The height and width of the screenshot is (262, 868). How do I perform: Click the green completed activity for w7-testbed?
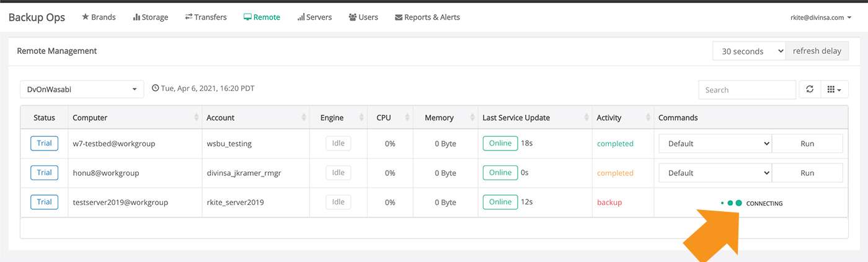pos(615,144)
